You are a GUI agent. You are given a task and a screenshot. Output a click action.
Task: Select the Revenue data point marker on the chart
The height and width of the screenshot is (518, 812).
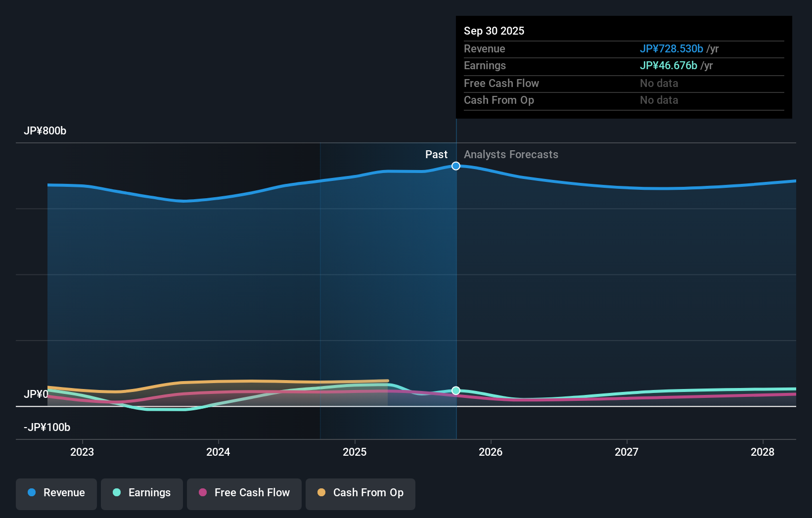point(455,166)
